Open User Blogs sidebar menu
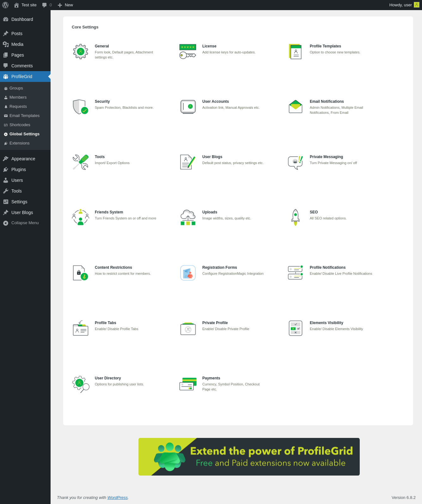Viewport: 422px width, 504px height. [x=25, y=212]
